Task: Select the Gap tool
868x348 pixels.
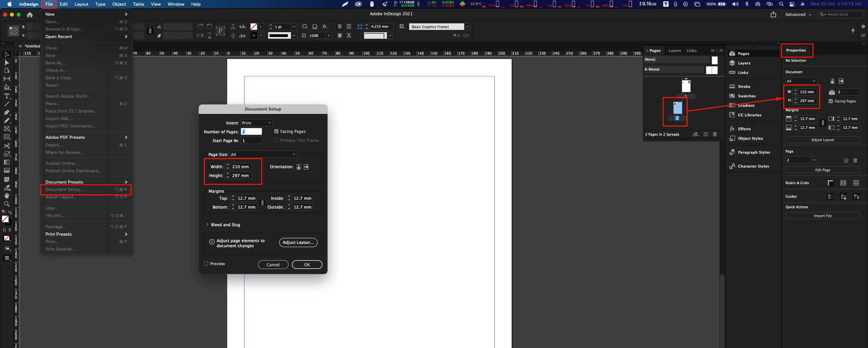Action: tap(7, 79)
